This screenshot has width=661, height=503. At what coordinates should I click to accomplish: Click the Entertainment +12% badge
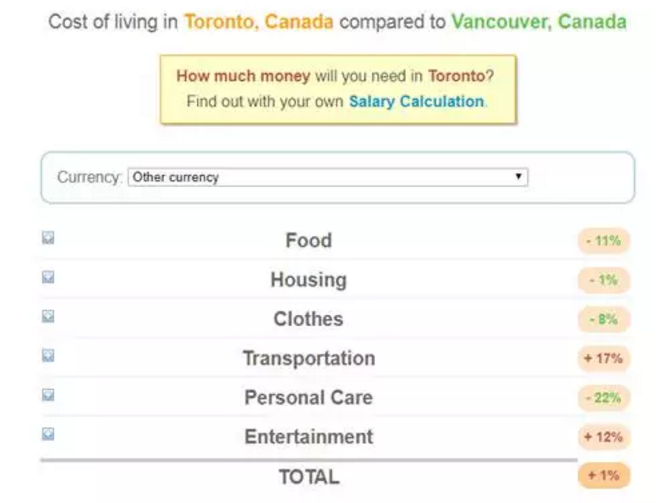[x=604, y=437]
